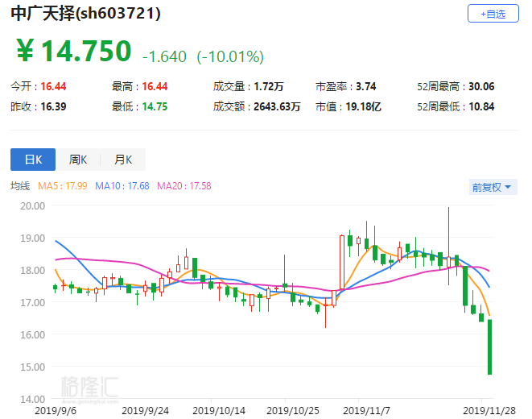The width and height of the screenshot is (532, 419).
Task: Click the current price ¥14.750
Action: (73, 51)
